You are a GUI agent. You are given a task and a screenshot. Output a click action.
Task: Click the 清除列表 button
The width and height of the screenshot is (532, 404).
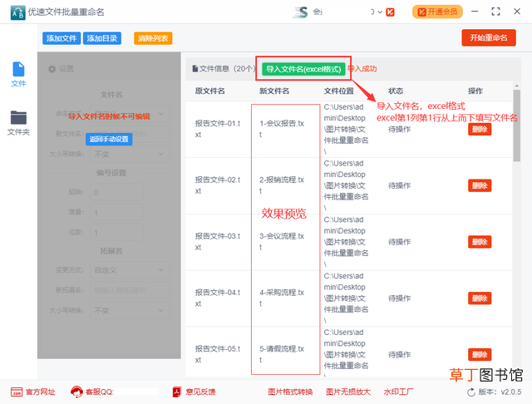click(153, 38)
